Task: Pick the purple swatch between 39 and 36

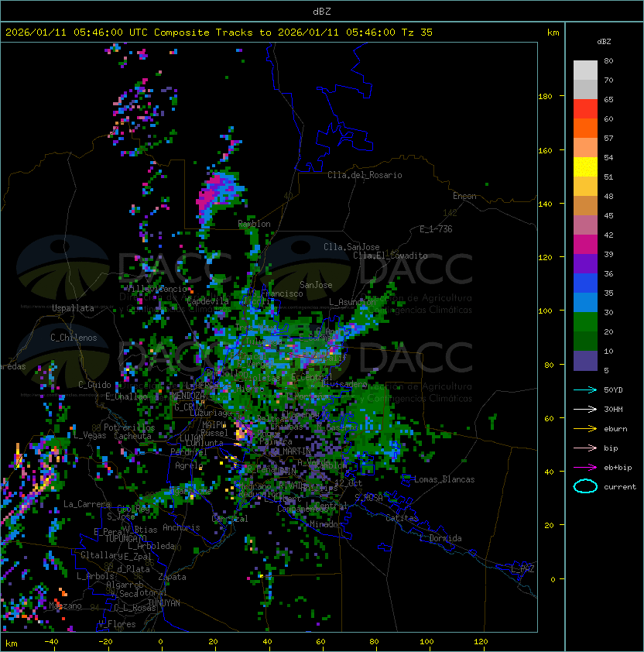Action: point(585,263)
